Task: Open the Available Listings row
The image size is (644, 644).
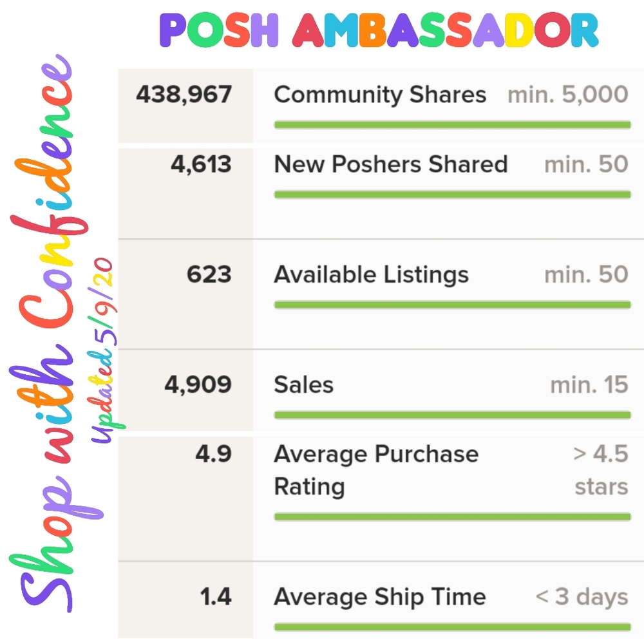Action: [381, 294]
